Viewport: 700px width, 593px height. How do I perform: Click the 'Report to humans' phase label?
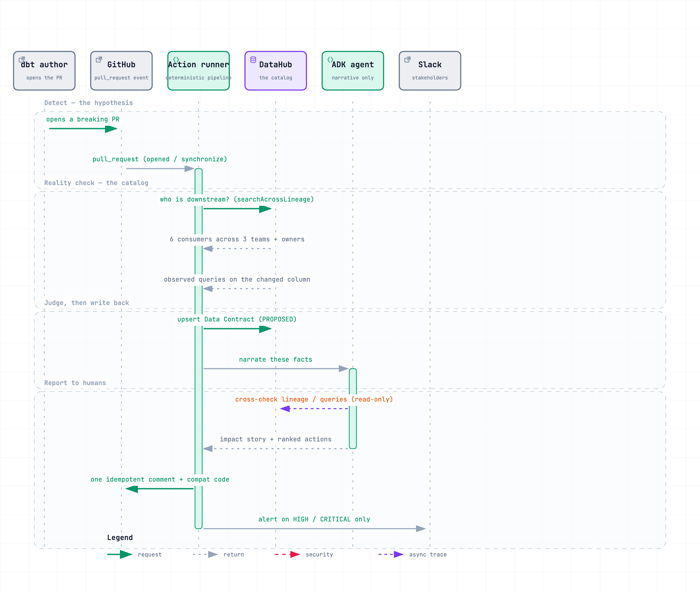(x=75, y=383)
